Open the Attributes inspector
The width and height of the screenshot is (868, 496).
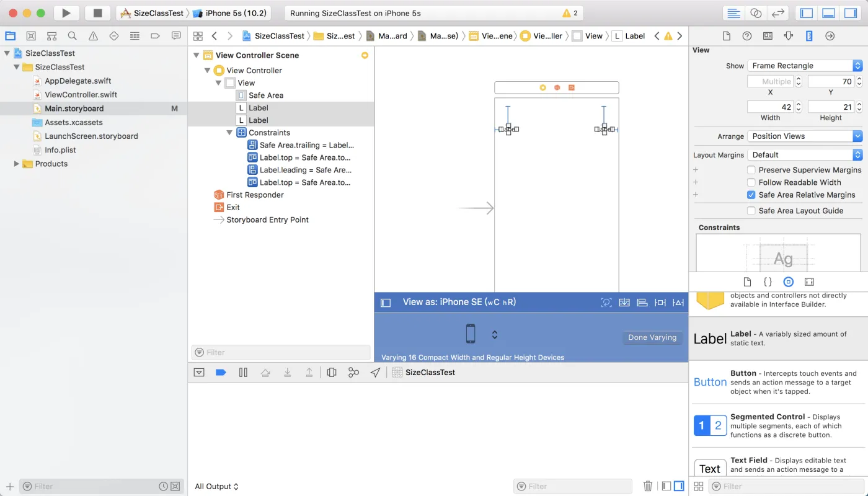click(x=788, y=36)
